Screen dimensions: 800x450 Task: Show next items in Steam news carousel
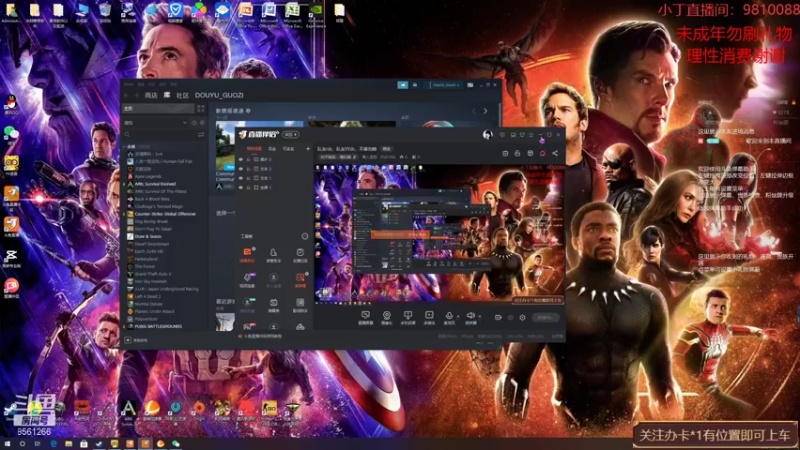[485, 111]
